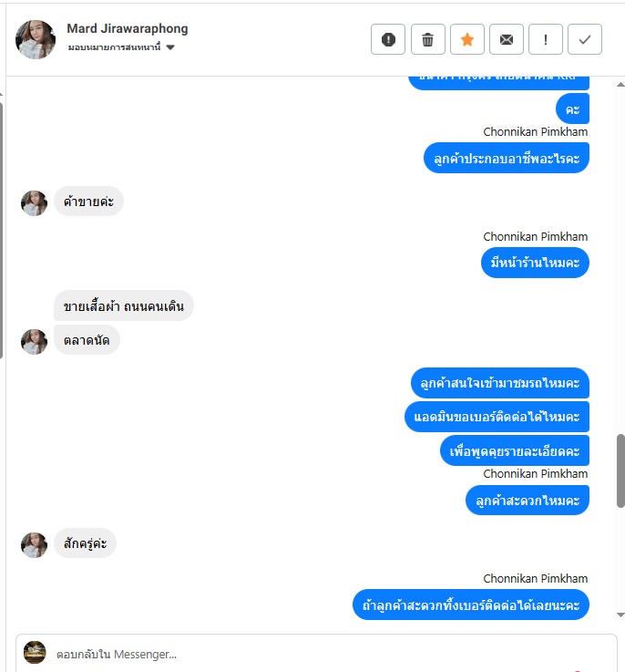
Task: Mark conversation unread with envelope icon
Action: coord(507,39)
